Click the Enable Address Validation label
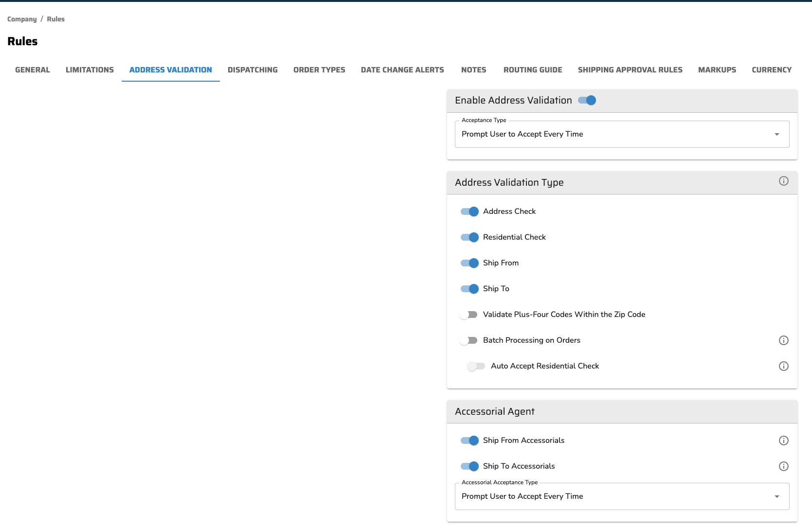Screen dimensions: 812x528 coord(513,100)
